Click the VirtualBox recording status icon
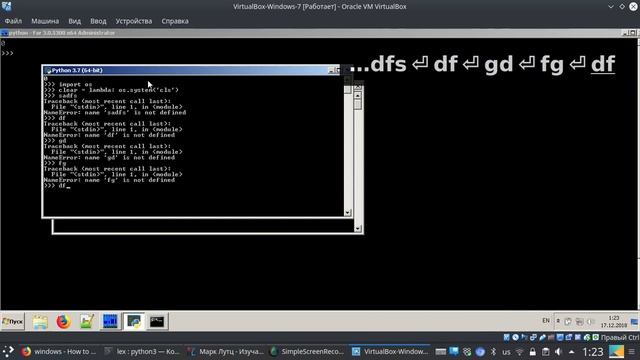 pyautogui.click(x=569, y=337)
